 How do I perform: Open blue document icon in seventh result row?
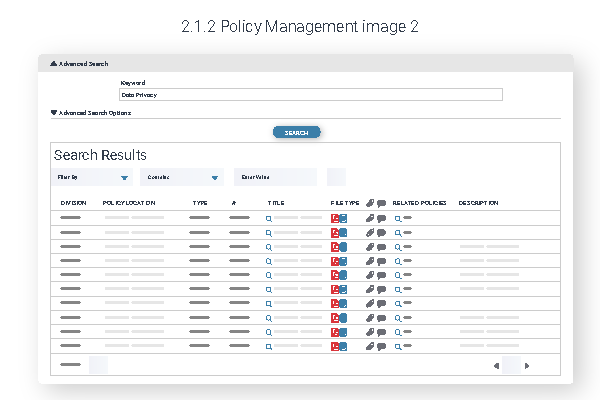(343, 304)
